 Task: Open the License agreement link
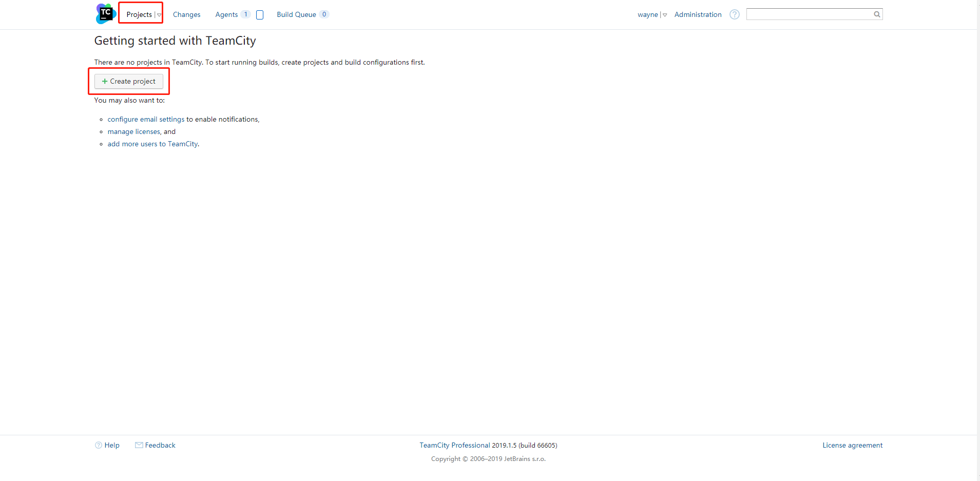pyautogui.click(x=853, y=445)
